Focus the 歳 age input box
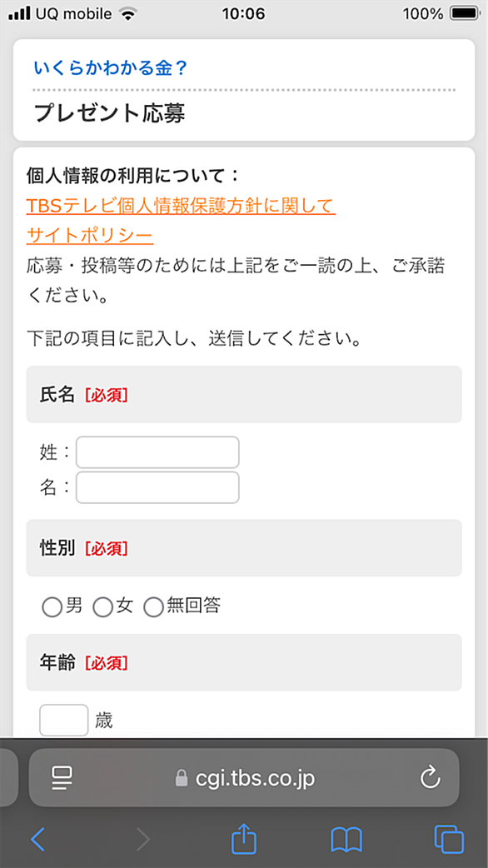488x868 pixels. [63, 721]
